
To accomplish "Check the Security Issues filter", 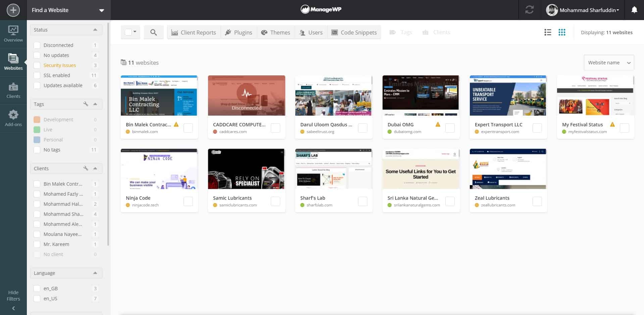I will (x=37, y=65).
